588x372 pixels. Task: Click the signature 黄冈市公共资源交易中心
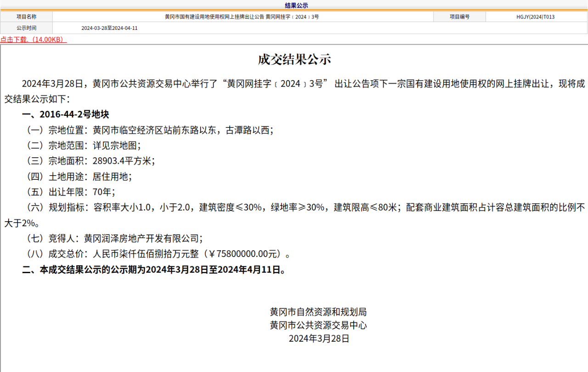318,326
